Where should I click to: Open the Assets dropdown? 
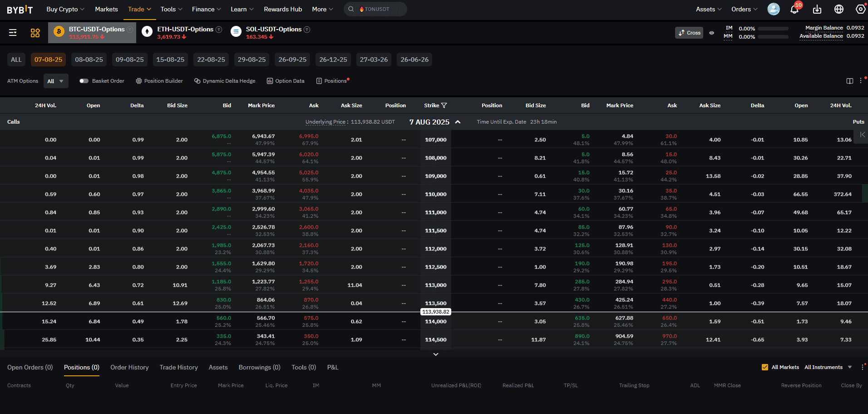tap(709, 9)
